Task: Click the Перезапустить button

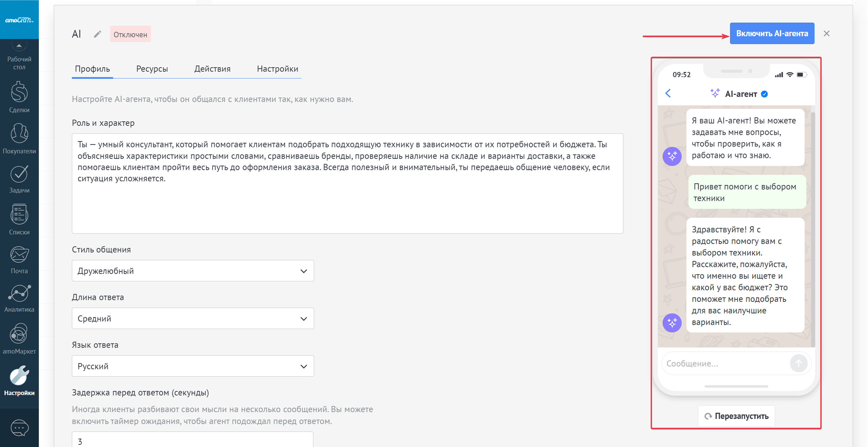Action: click(x=736, y=416)
